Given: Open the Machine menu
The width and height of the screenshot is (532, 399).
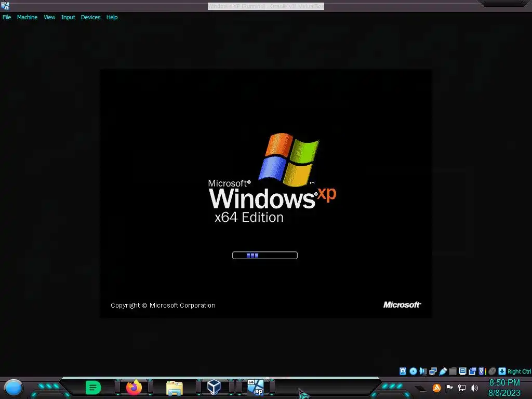Looking at the screenshot, I should [x=27, y=17].
